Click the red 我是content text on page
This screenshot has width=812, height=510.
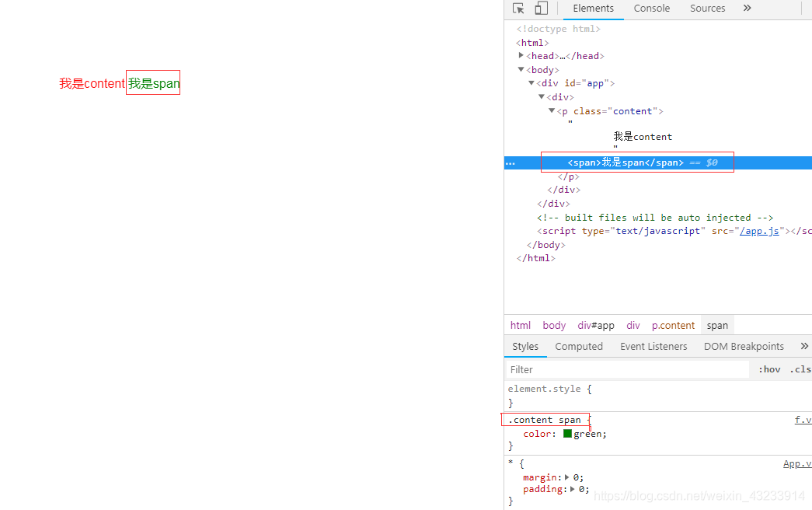92,83
